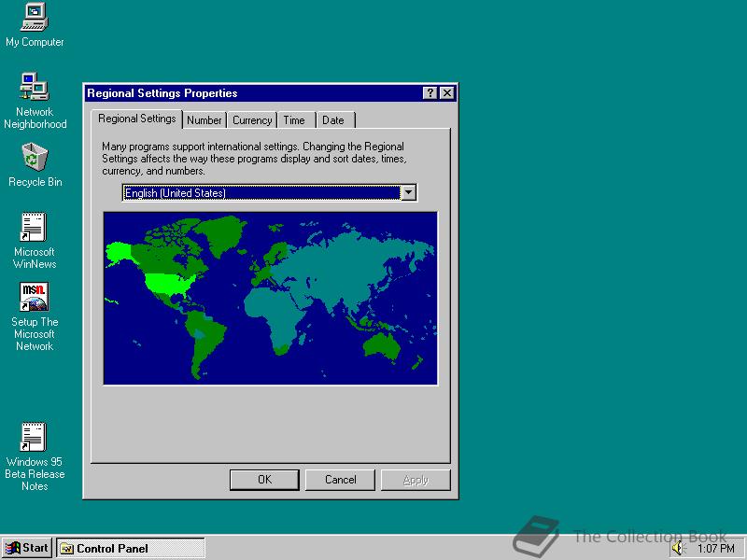Switch to the Number tab
The height and width of the screenshot is (560, 747).
(x=204, y=120)
